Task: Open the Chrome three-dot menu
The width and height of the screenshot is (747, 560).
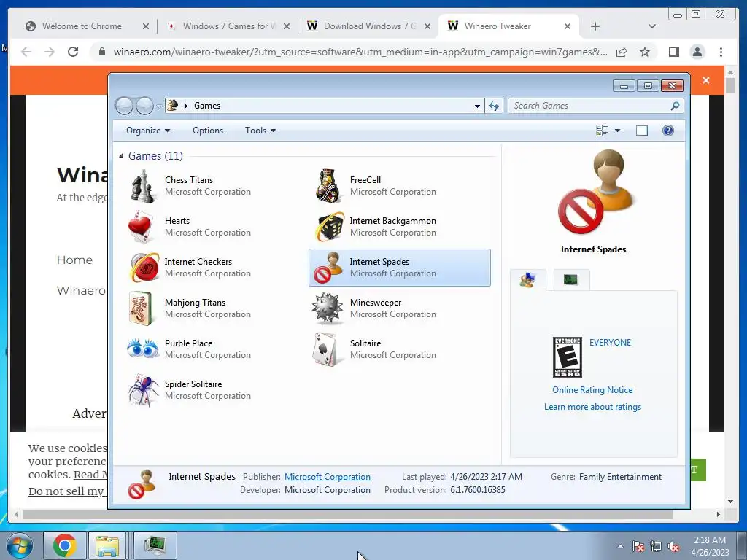Action: pos(721,52)
